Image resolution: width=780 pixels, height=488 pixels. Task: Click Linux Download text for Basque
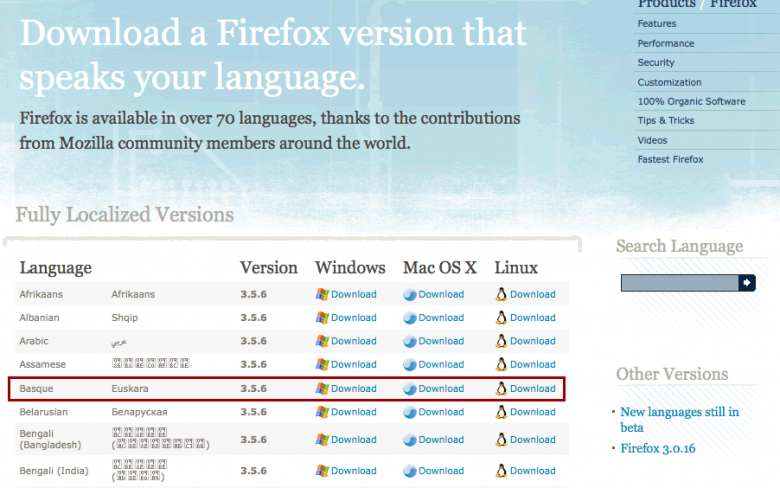click(x=532, y=389)
